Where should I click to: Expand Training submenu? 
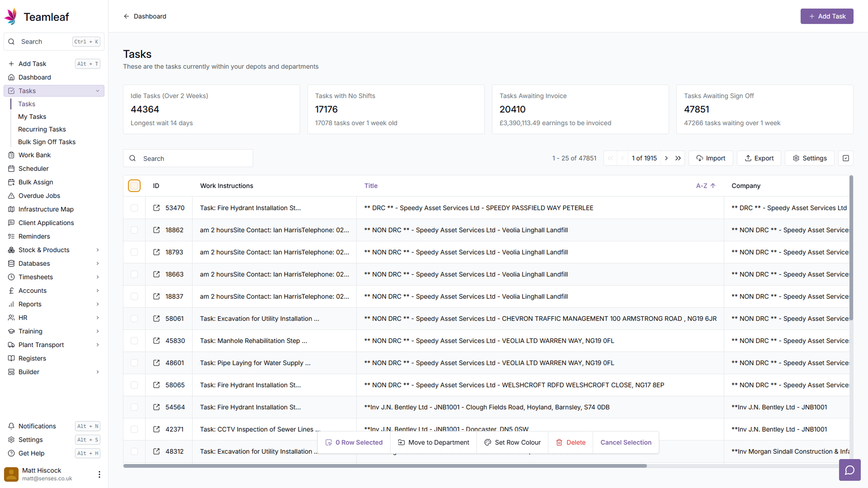tap(98, 331)
